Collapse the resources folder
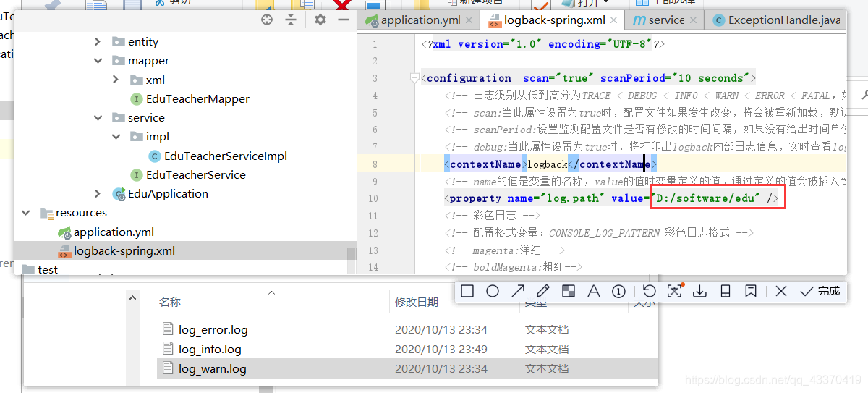 [26, 213]
